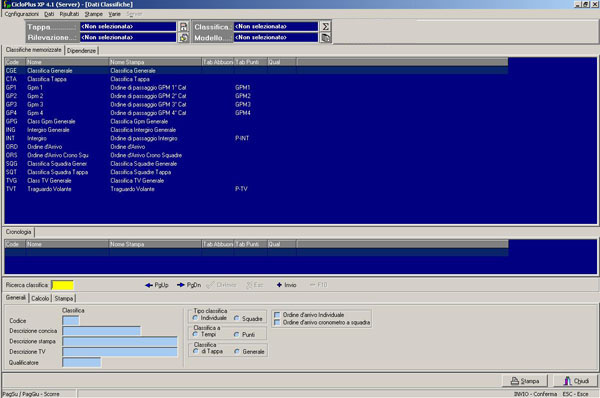Click the Descrizione TV input field
600x398 pixels.
(120, 352)
